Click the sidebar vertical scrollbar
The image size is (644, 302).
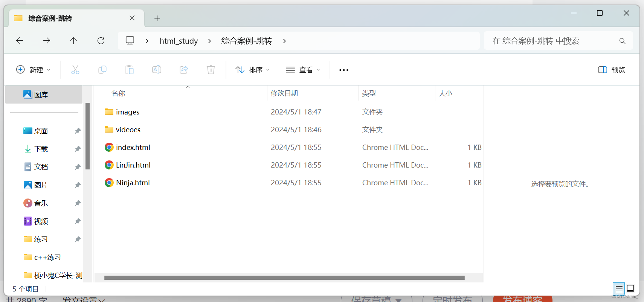pos(87,136)
